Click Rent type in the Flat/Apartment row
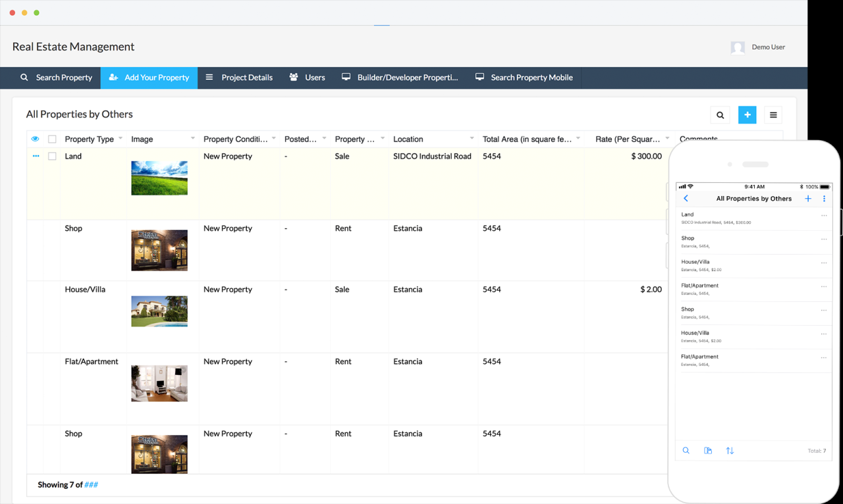The width and height of the screenshot is (843, 504). [343, 362]
